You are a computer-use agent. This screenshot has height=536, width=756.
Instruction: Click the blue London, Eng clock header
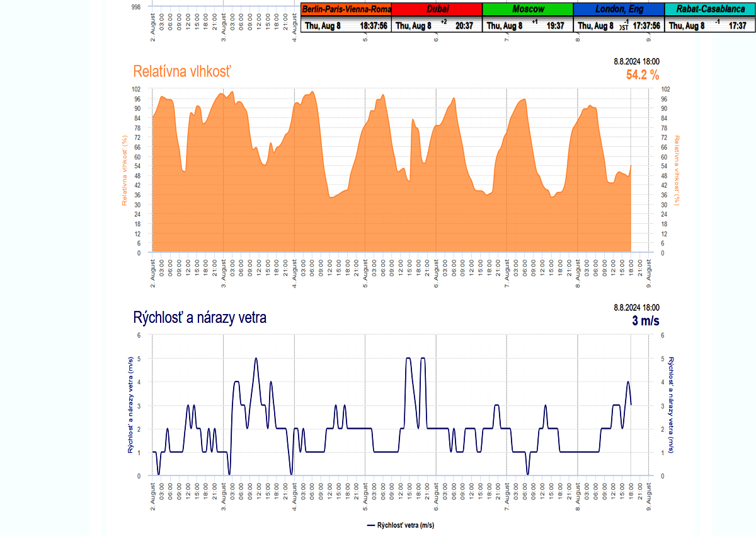click(619, 9)
